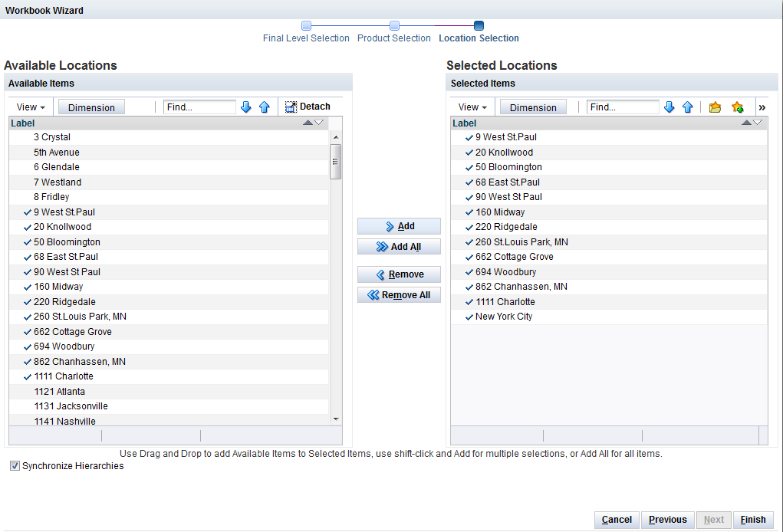Click the sort descending triangle in Available Items Label header
The image size is (783, 532).
[318, 123]
